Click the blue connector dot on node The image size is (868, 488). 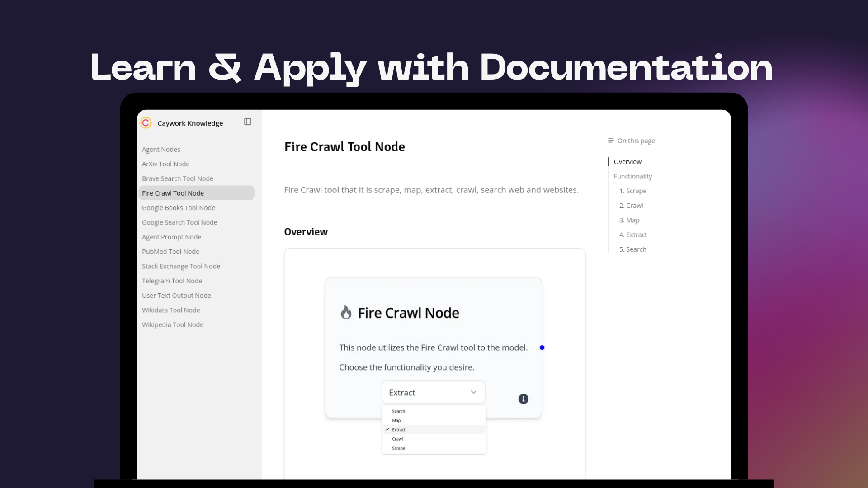tap(542, 347)
